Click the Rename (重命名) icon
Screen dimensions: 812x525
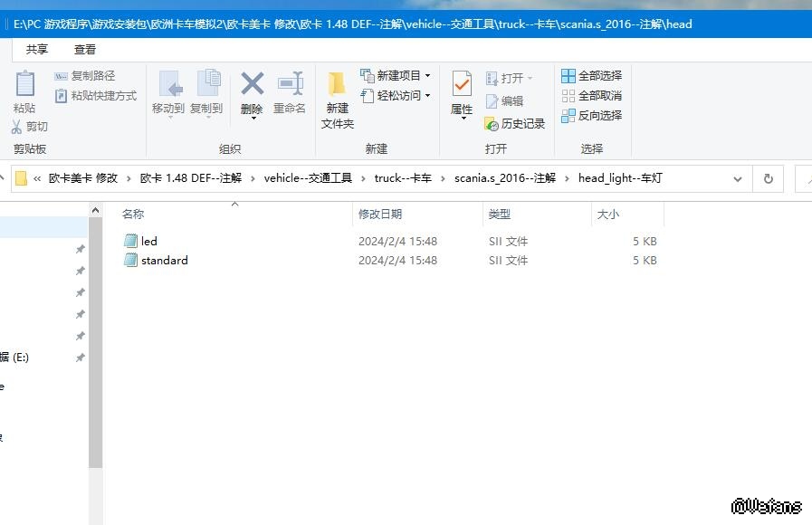290,85
